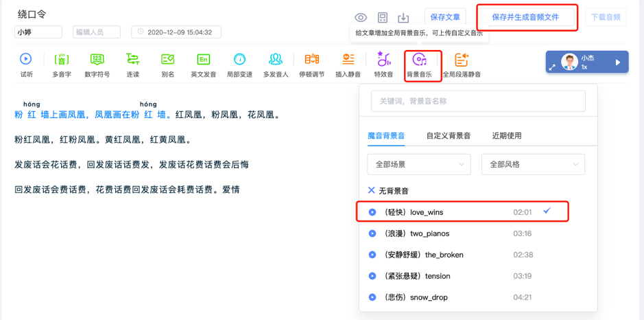Click the line starting 粉红凤凰，红粉凤凰
Screen dimensions: 644x320
pyautogui.click(x=104, y=140)
